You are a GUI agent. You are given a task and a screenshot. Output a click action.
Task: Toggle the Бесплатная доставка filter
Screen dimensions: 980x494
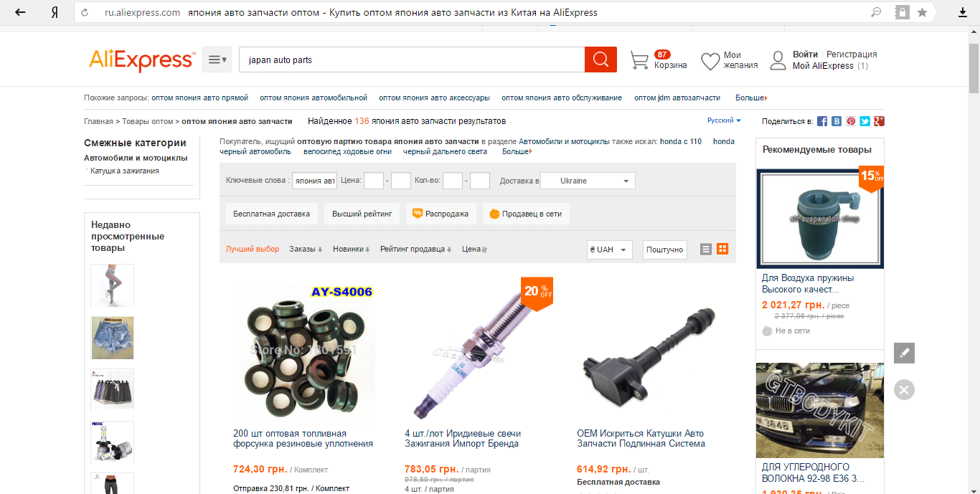(271, 214)
